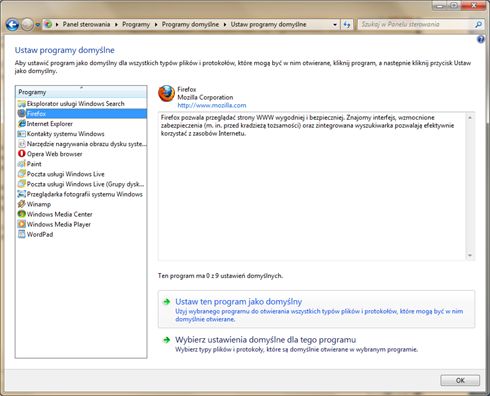Select WordPad text row
The width and height of the screenshot is (490, 396).
(40, 234)
